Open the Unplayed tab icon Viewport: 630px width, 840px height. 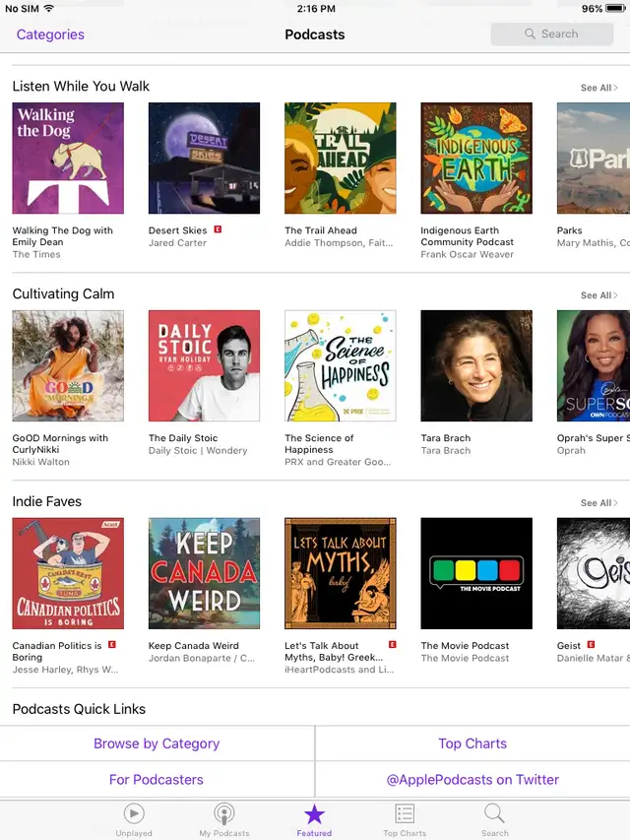(x=134, y=814)
